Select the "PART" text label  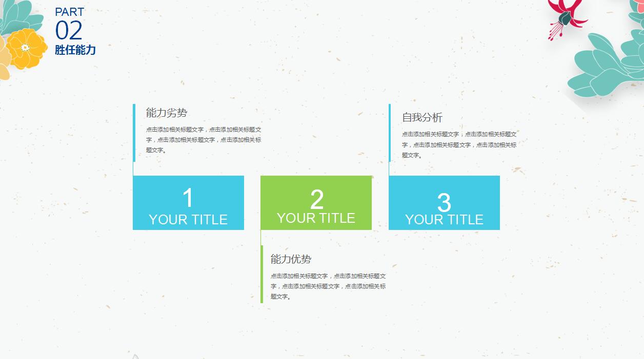tap(69, 12)
